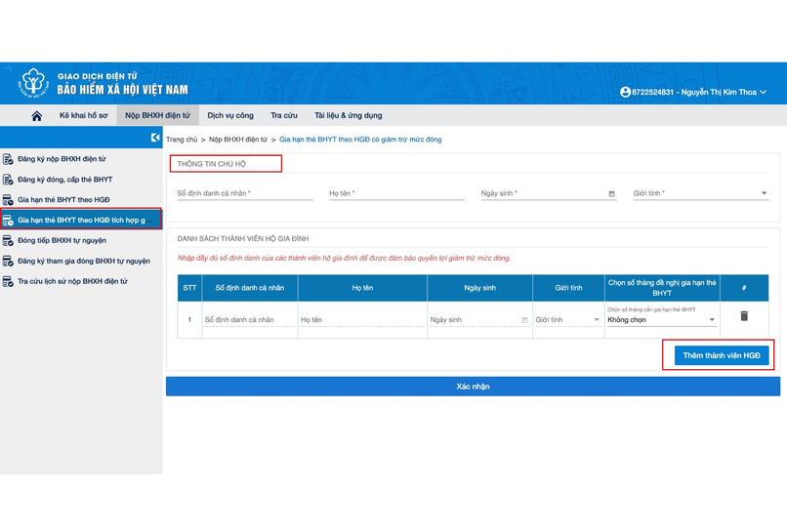Image resolution: width=787 pixels, height=532 pixels.
Task: Click the user account avatar icon
Action: pos(625,92)
